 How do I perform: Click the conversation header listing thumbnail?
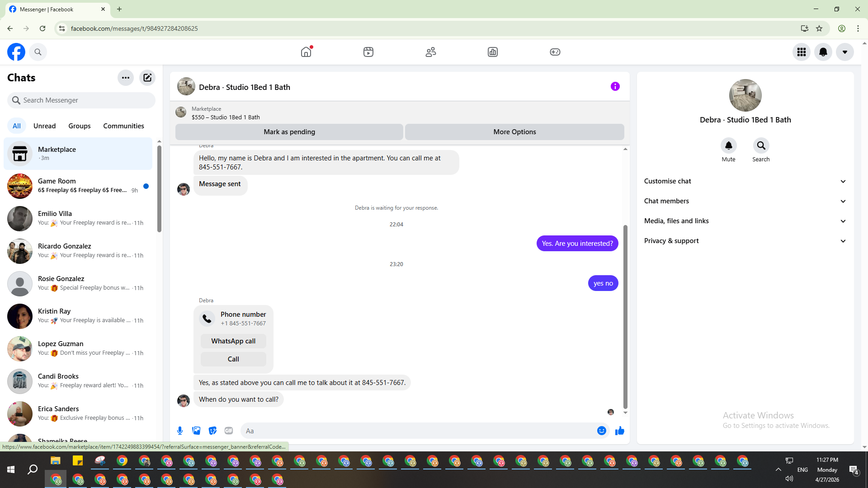click(186, 86)
